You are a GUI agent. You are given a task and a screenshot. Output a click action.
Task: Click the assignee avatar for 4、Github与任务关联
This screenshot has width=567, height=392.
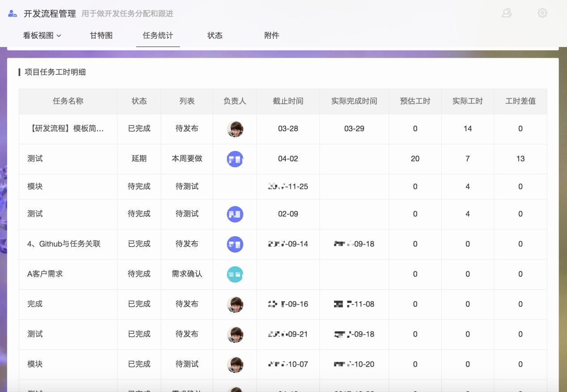click(235, 244)
